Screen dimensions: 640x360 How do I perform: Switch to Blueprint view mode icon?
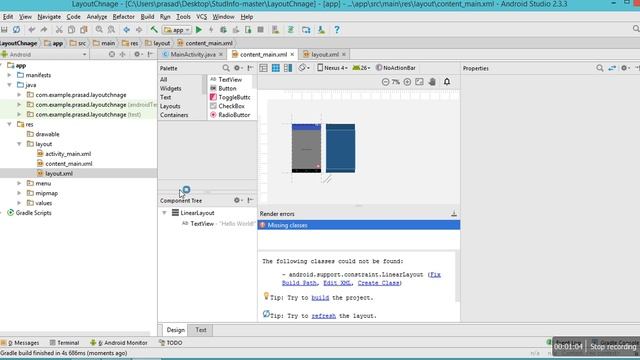(x=276, y=68)
